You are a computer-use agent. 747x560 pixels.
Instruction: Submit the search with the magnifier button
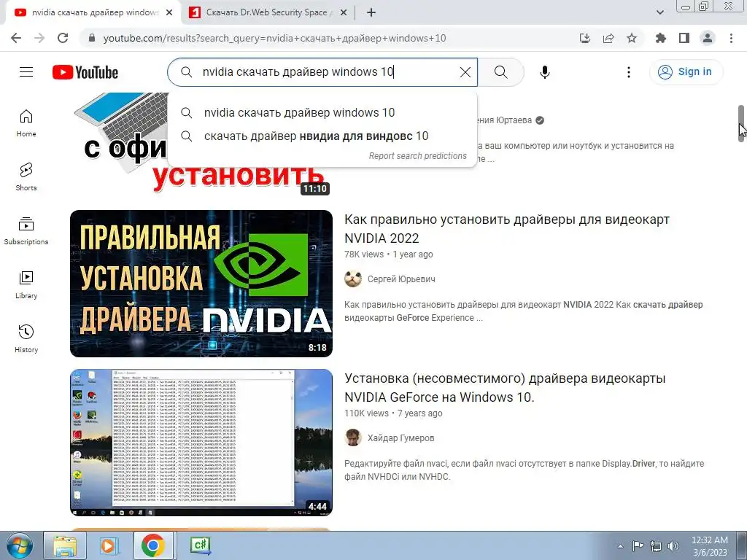pos(500,72)
